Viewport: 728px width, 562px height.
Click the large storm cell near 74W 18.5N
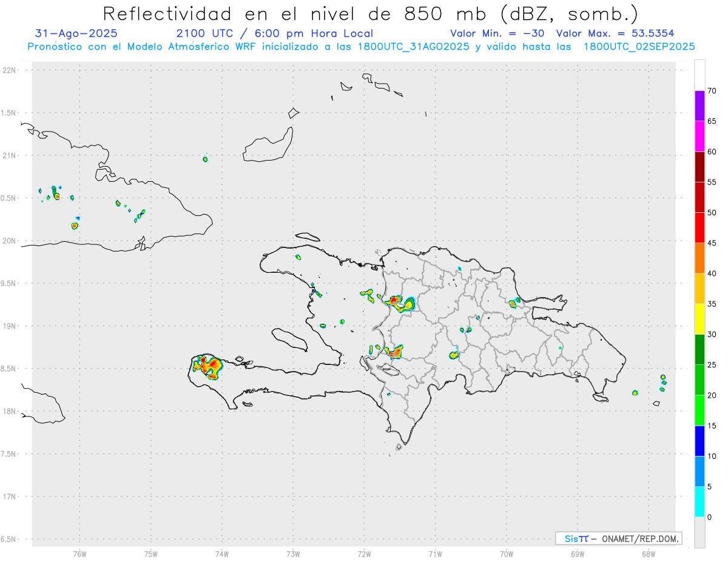(207, 367)
